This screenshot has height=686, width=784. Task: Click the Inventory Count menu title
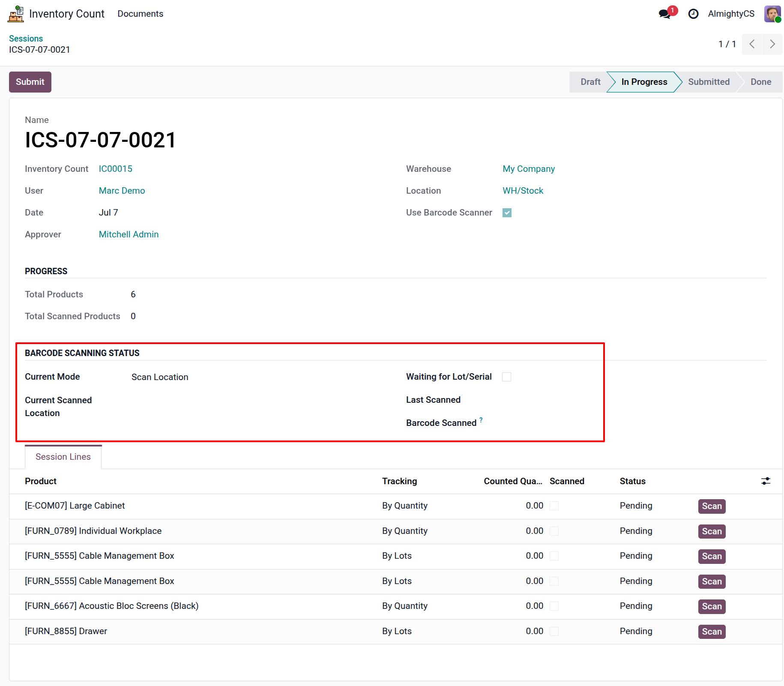[67, 14]
